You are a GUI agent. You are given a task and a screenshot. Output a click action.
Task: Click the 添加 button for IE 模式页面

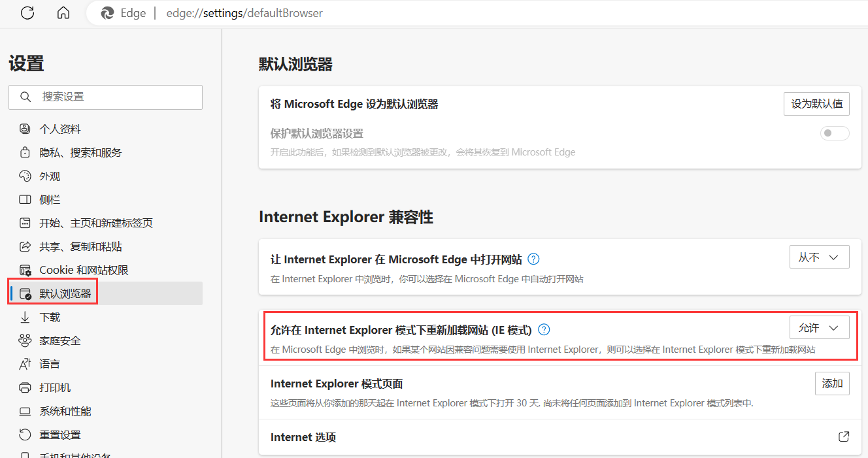tap(832, 384)
